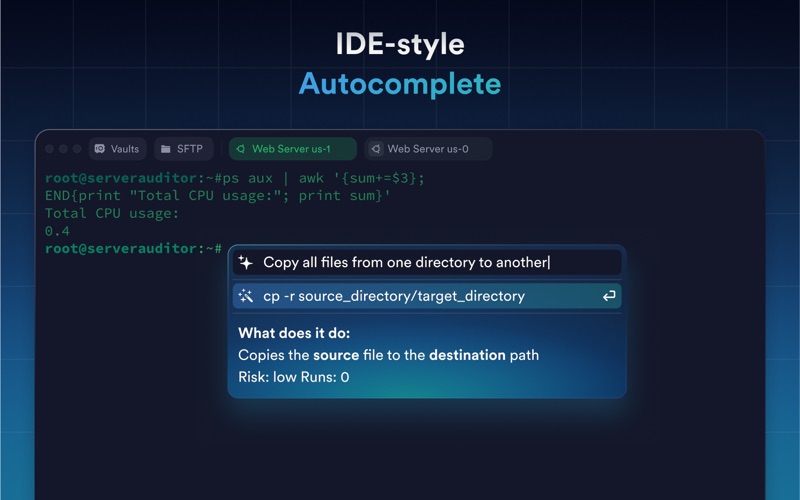This screenshot has height=500, width=800.
Task: Open the Vaults tab
Action: point(117,149)
